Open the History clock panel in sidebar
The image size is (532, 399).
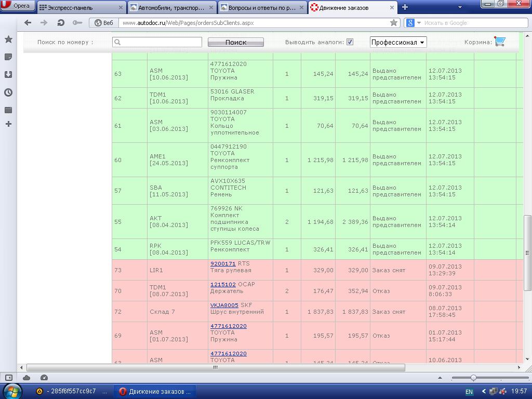(8, 92)
